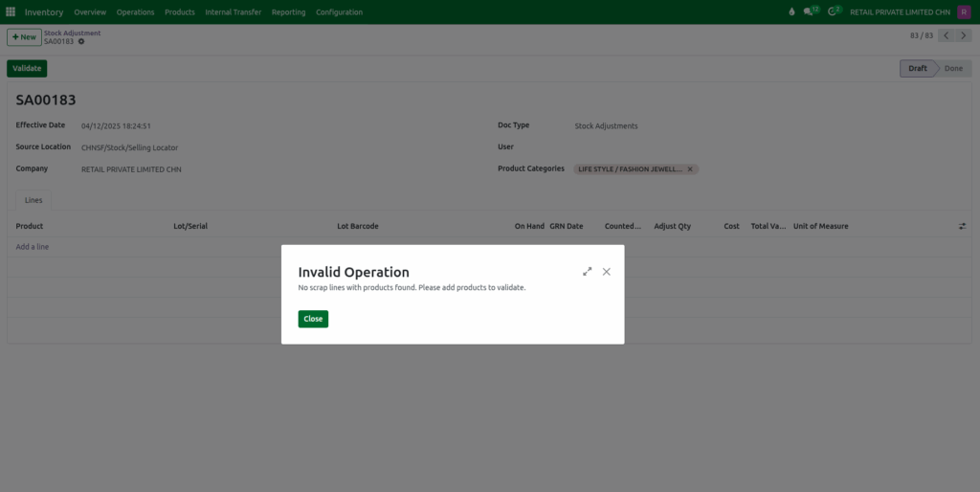Sort by Adjust Qty column header
Image resolution: width=980 pixels, height=492 pixels.
pos(673,226)
